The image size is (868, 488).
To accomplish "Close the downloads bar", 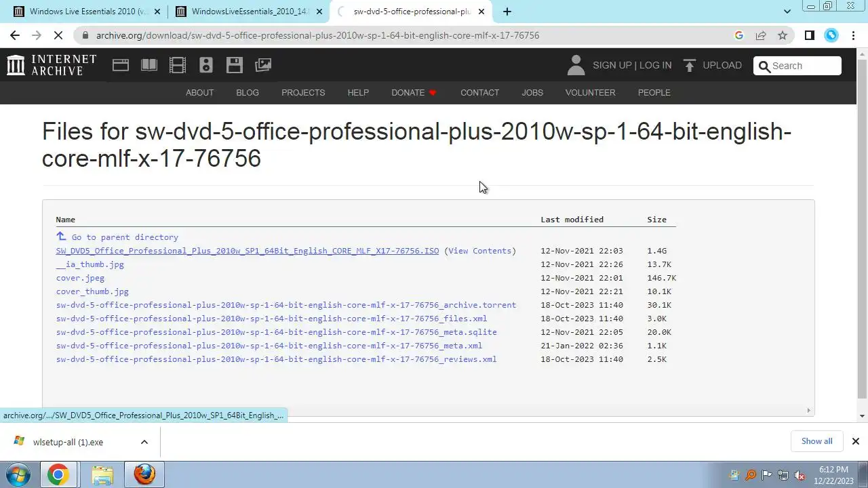I will pyautogui.click(x=855, y=441).
